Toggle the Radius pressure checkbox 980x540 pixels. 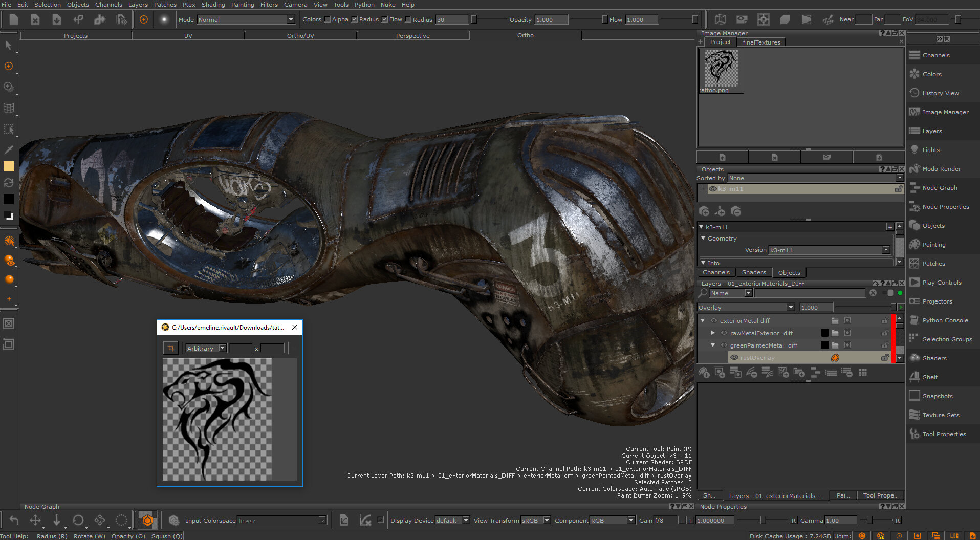[x=355, y=19]
